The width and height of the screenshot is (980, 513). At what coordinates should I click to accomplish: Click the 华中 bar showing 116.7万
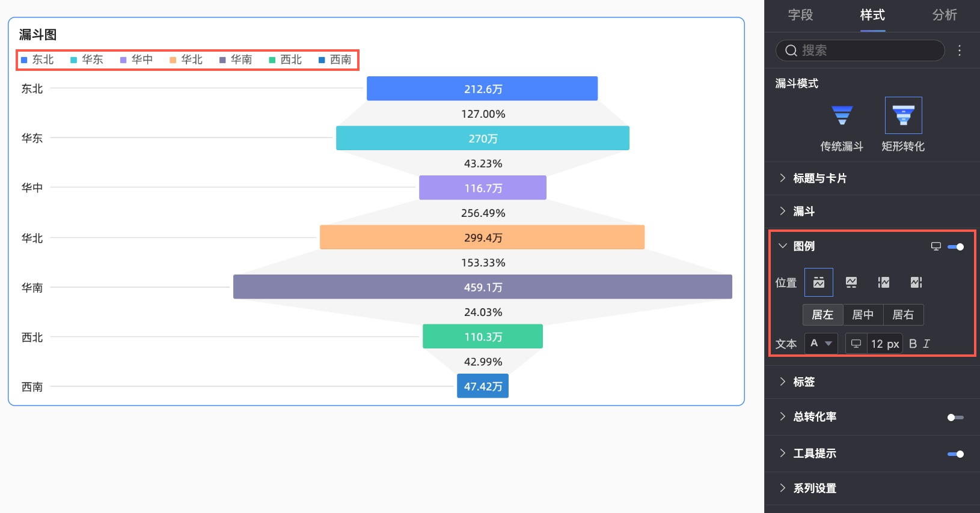[x=483, y=187]
